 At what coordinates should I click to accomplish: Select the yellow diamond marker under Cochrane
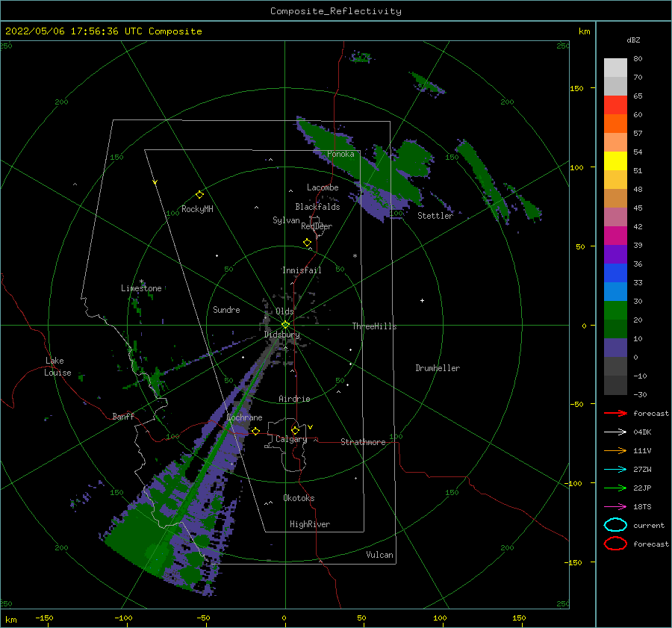click(x=256, y=431)
